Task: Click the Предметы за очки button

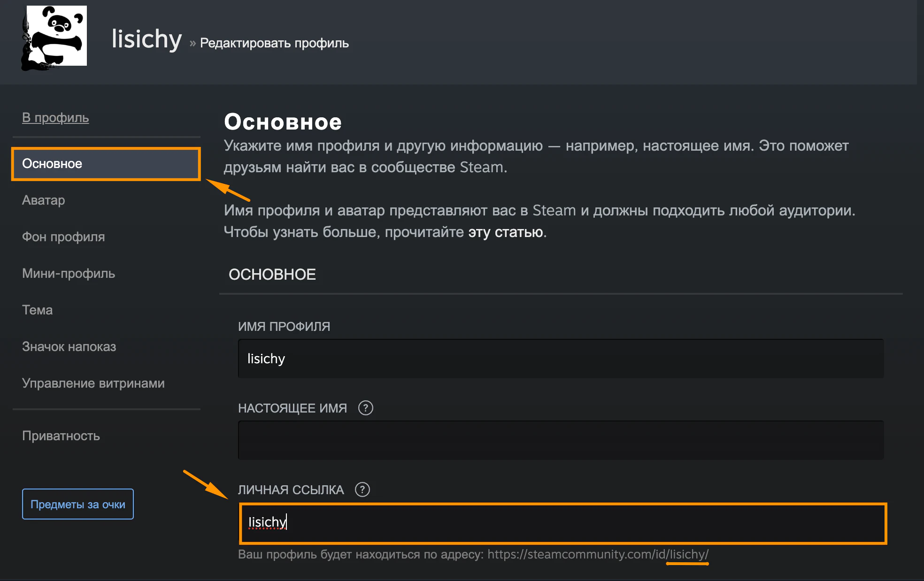Action: 78,504
